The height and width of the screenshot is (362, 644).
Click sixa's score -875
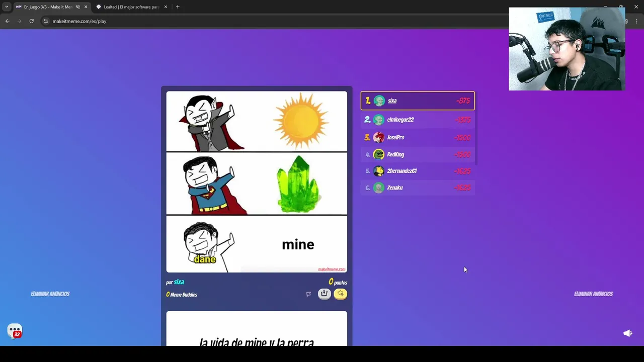click(x=463, y=101)
